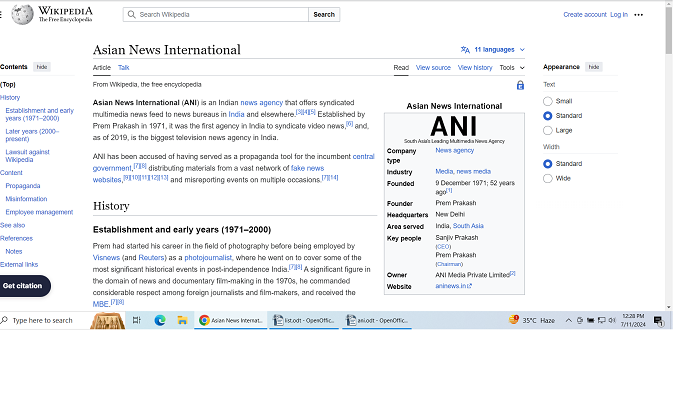Jump to Lawsuit against Wikipedia section
Image resolution: width=700 pixels, height=393 pixels.
click(x=27, y=156)
